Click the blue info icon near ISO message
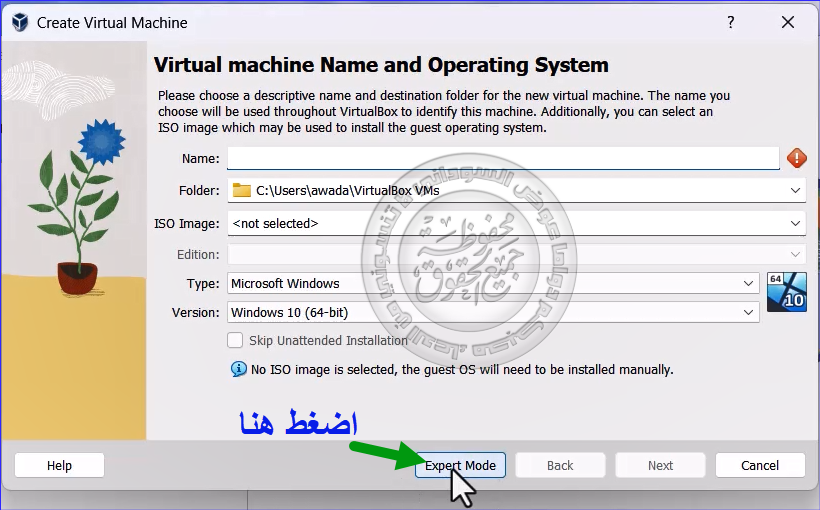This screenshot has height=510, width=820. pos(238,369)
